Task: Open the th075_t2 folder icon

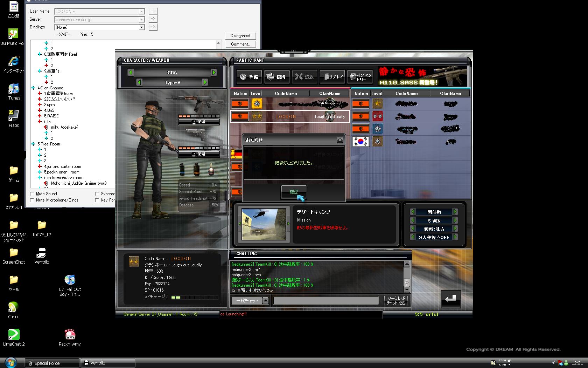Action: pyautogui.click(x=42, y=228)
